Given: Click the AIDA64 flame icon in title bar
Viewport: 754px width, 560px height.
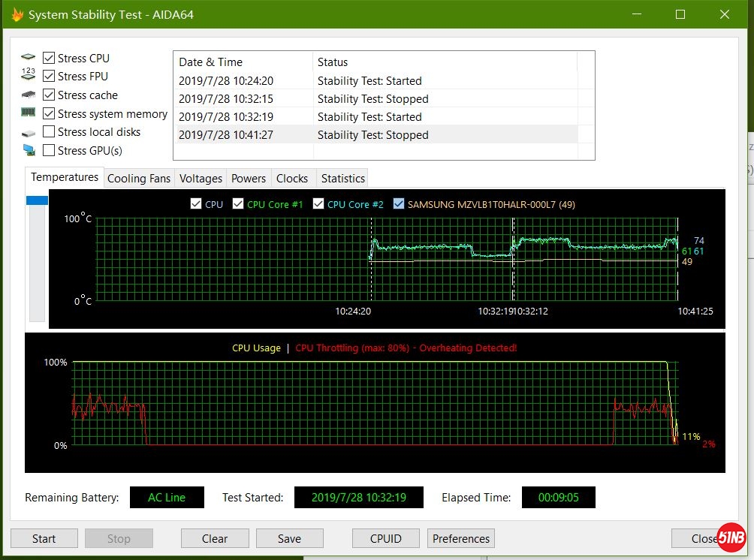Looking at the screenshot, I should pyautogui.click(x=17, y=15).
